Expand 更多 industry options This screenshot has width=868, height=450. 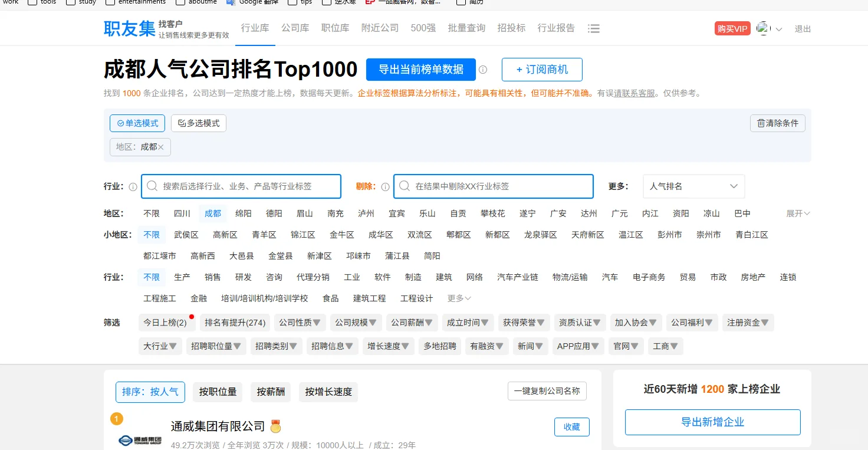(x=459, y=298)
